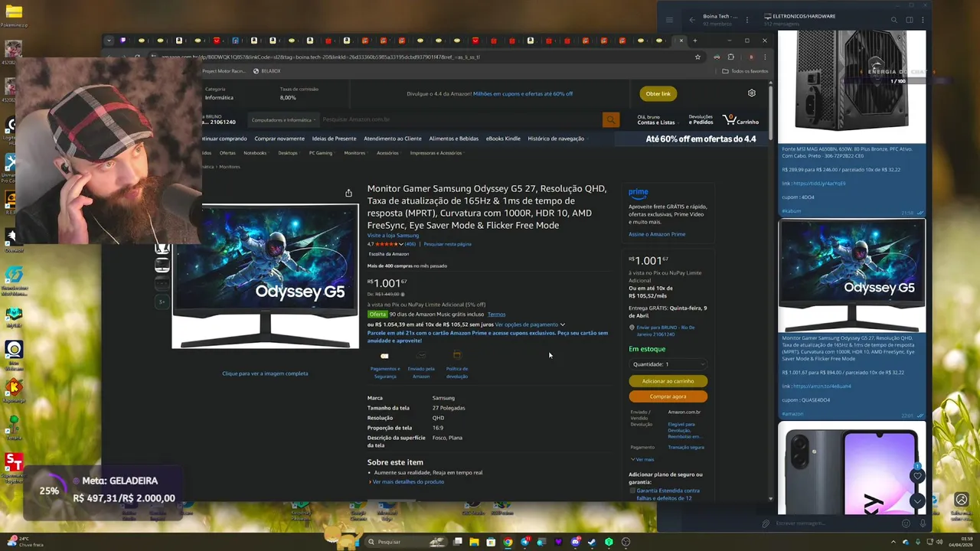Screen dimensions: 980x551
Task: Open a new browser tab
Action: (695, 41)
